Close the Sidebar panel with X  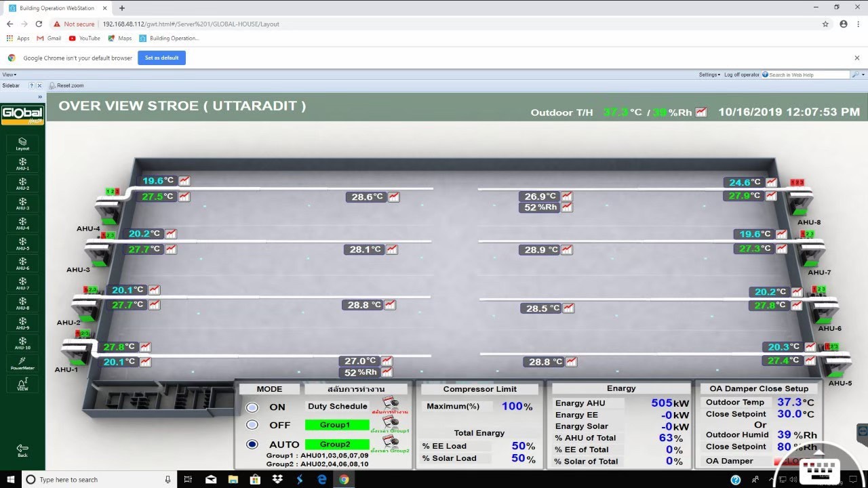[x=39, y=85]
